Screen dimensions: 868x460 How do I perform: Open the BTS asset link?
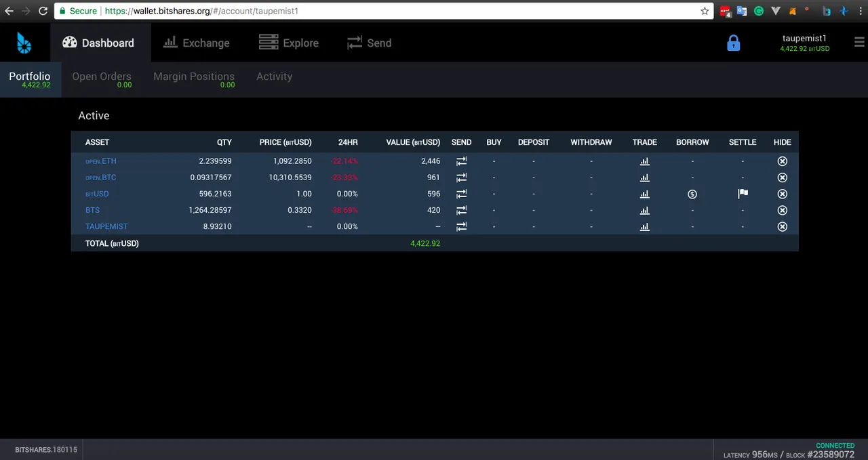(92, 210)
